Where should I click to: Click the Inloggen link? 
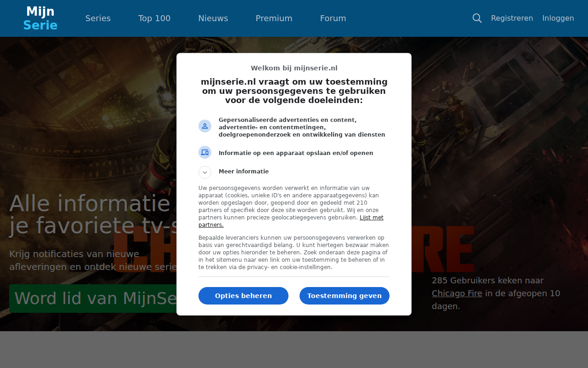(558, 18)
